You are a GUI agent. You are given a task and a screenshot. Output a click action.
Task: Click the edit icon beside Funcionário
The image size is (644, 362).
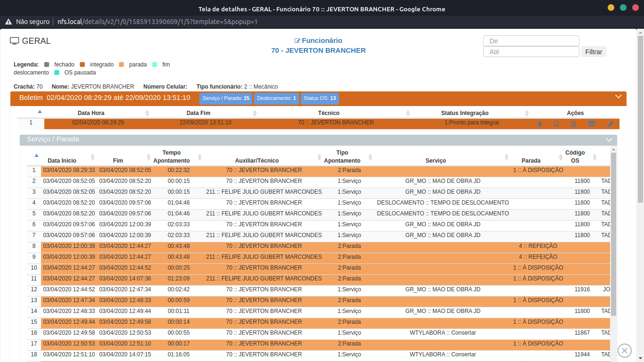coord(297,41)
